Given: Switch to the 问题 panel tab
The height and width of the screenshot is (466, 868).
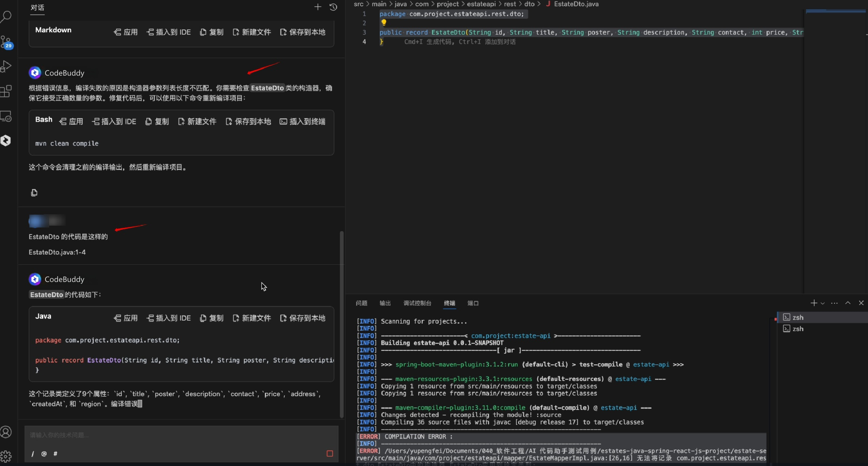Looking at the screenshot, I should [361, 303].
